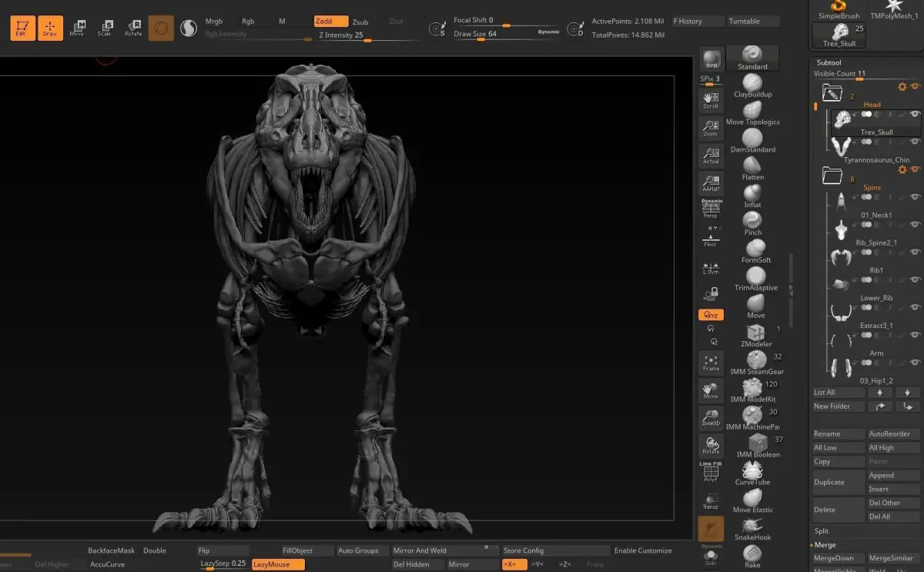Select the SnakeHook brush

click(752, 530)
